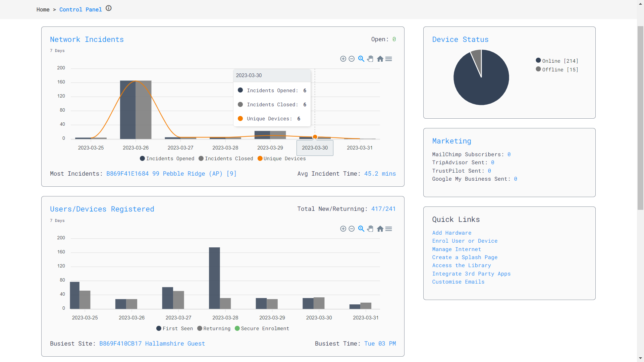Viewport: 644px width, 362px height.
Task: Click zoom in icon on Users/Devices Registered chart
Action: click(x=343, y=229)
